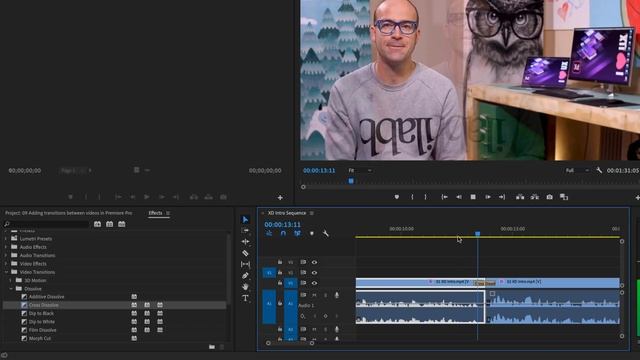Collapse the Dissolve folder
640x360 pixels.
pyautogui.click(x=11, y=289)
